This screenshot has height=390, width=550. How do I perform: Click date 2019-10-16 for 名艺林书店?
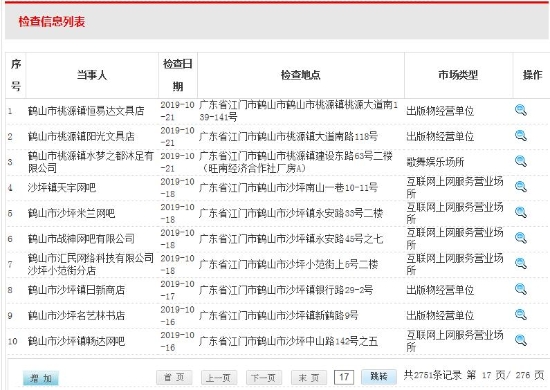(177, 316)
